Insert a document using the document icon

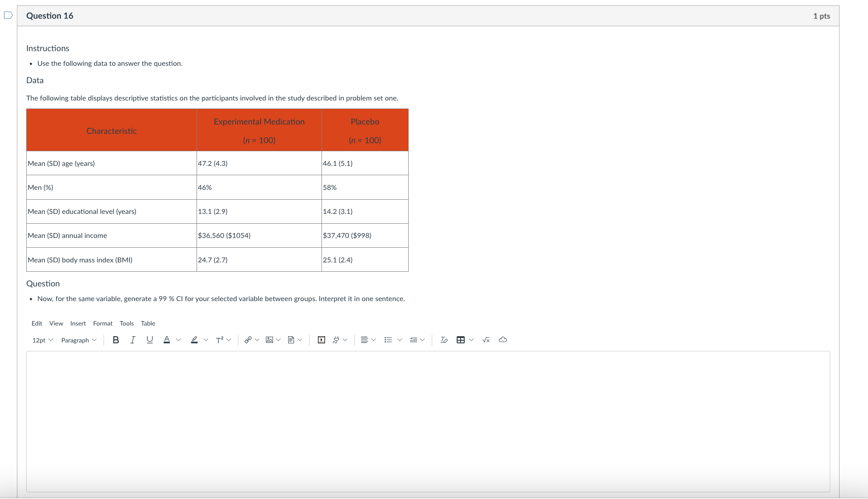point(290,340)
